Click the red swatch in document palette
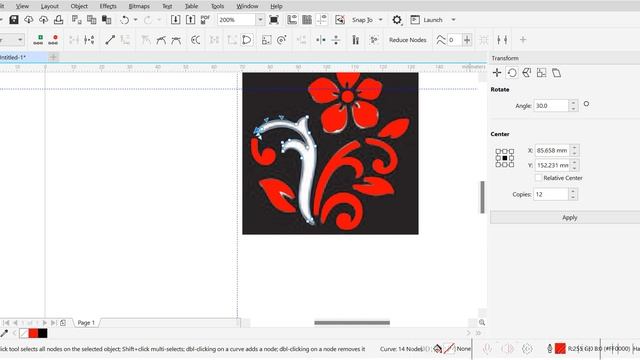The height and width of the screenshot is (360, 640). pyautogui.click(x=33, y=333)
